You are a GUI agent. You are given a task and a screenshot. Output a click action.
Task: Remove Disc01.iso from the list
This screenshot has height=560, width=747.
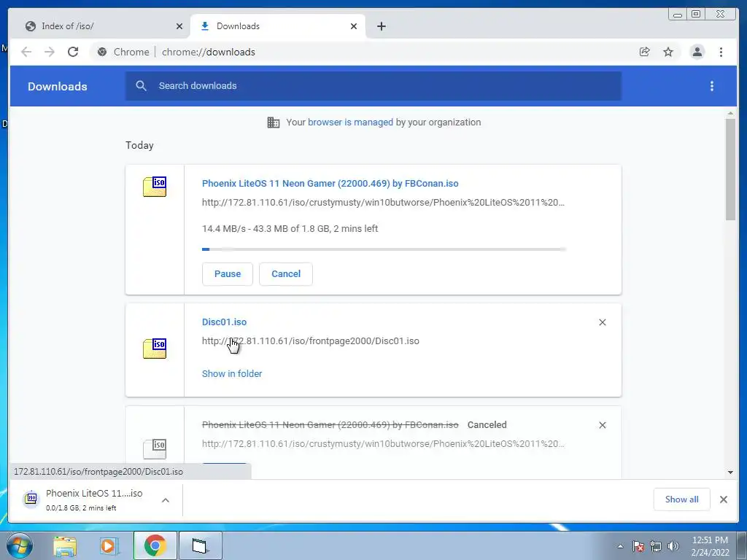(602, 322)
